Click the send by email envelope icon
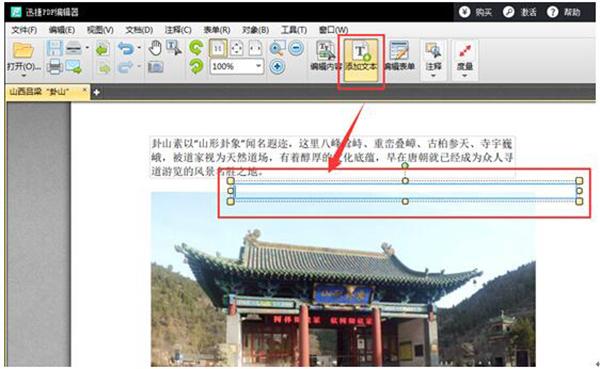Screen dimensions: 600x369 pos(73,67)
